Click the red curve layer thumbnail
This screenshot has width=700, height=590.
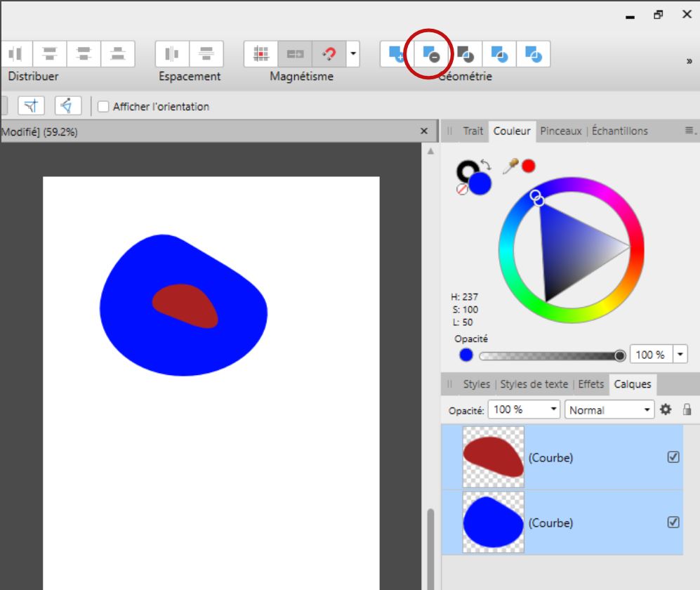click(x=494, y=457)
